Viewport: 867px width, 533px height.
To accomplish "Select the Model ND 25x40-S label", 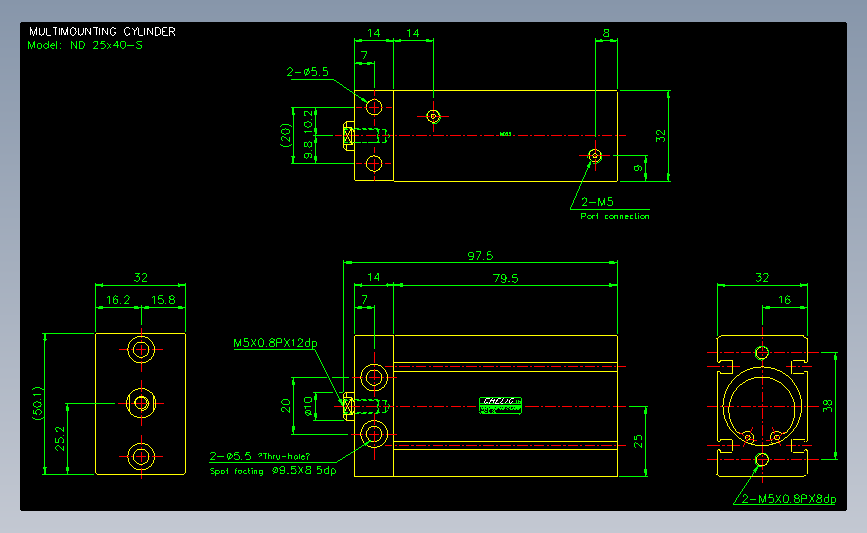I will [x=85, y=45].
